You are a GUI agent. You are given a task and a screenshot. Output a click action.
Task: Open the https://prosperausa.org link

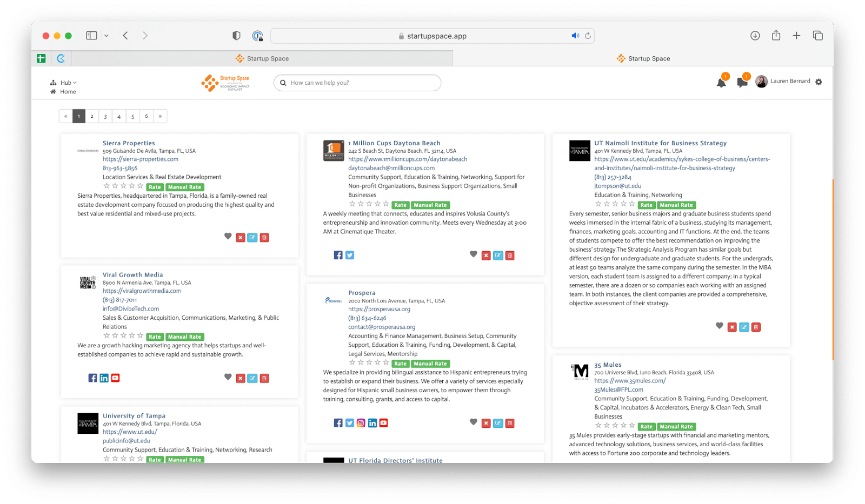coord(379,309)
